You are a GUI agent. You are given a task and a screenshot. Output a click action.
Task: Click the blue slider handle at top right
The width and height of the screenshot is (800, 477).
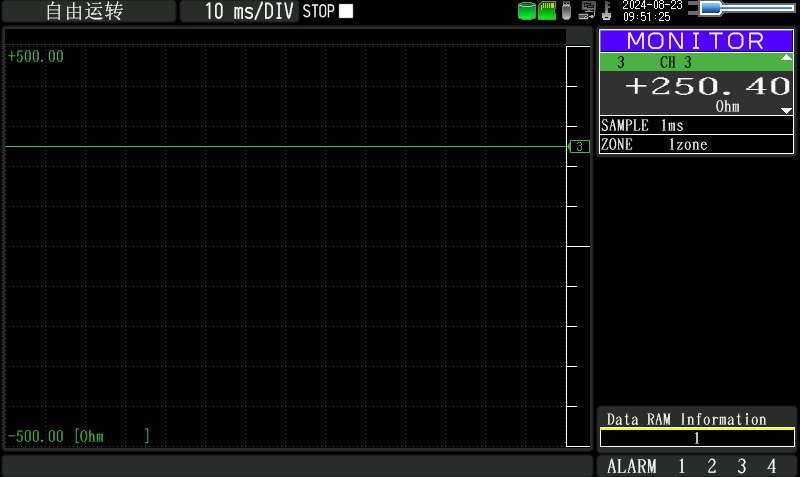coord(711,8)
